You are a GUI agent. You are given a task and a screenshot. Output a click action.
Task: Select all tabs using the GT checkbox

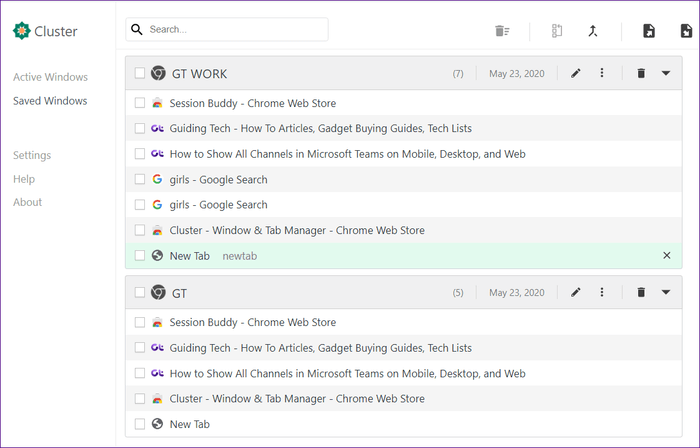coord(140,292)
